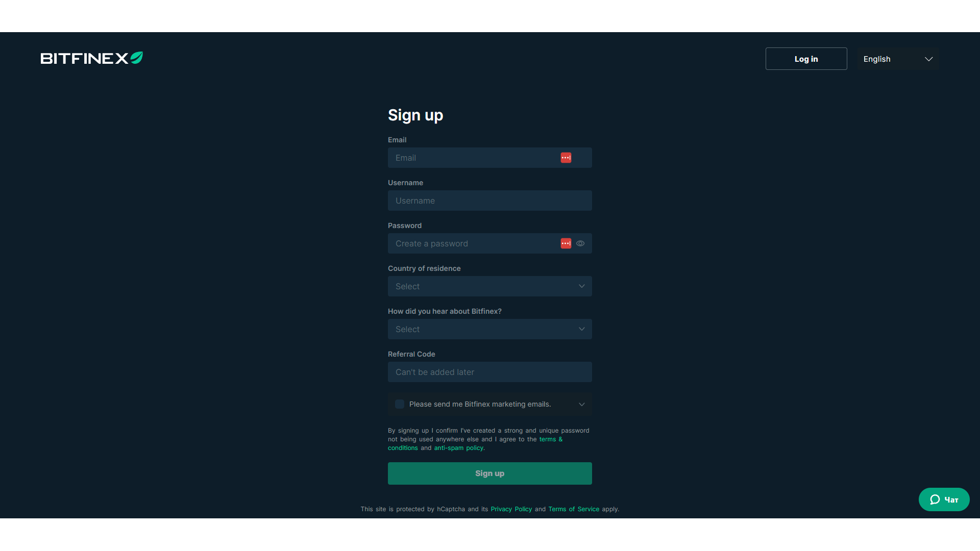The image size is (980, 551).
Task: Click the language selector dropdown arrow
Action: [929, 59]
